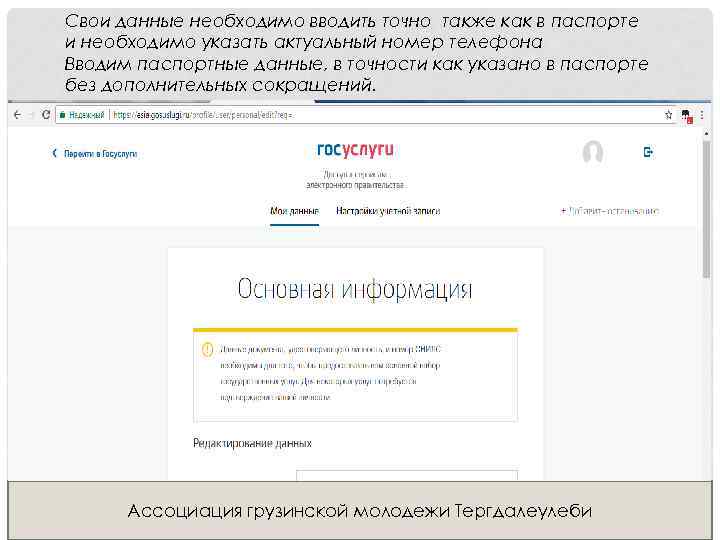Click the browser back arrow
The height and width of the screenshot is (540, 720).
(x=17, y=115)
